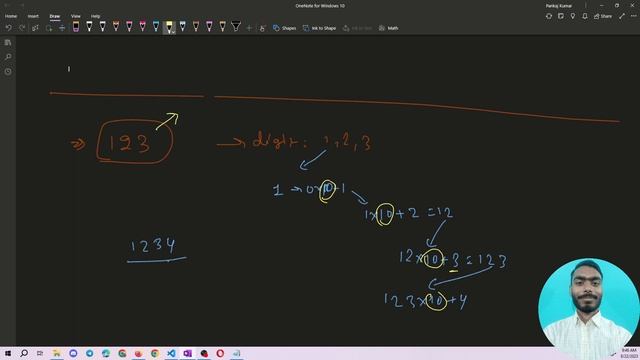Convert ink using Ink to Shape
This screenshot has height=360, width=640.
(320, 28)
